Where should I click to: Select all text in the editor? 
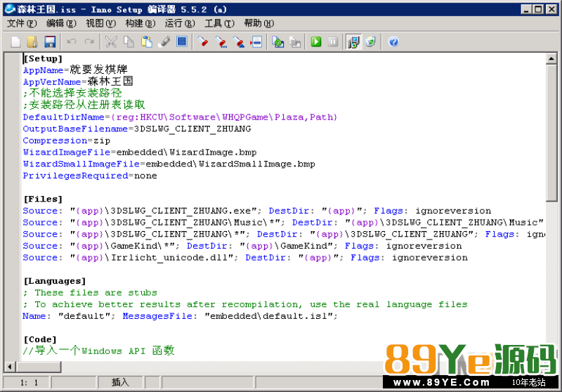tap(182, 42)
